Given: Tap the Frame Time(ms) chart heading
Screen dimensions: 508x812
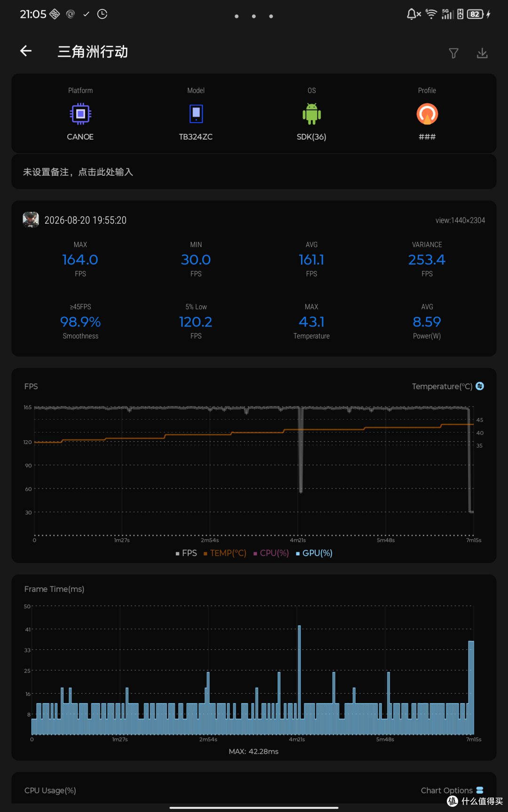Looking at the screenshot, I should pos(54,589).
